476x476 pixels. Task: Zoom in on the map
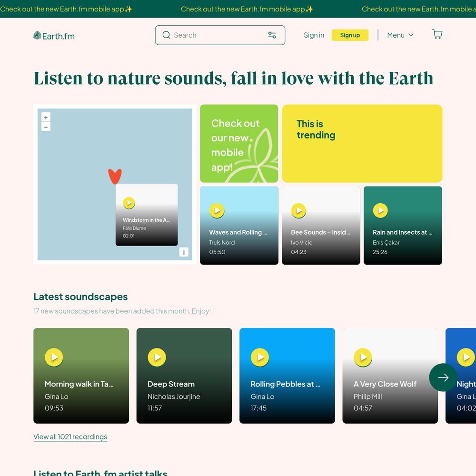point(46,118)
